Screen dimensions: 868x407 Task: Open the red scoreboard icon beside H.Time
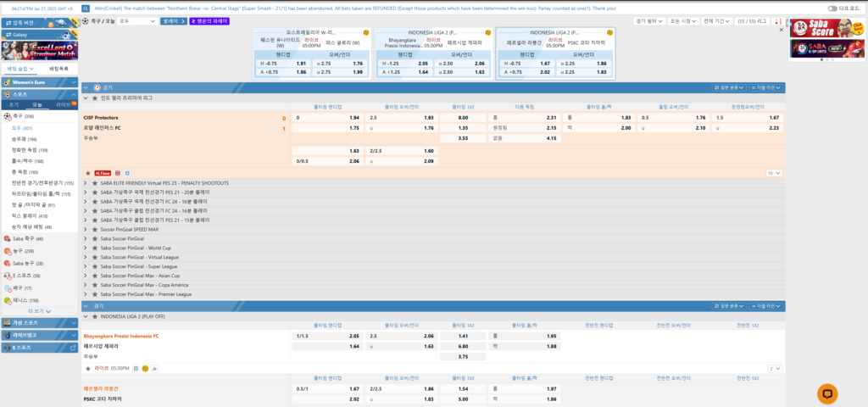click(x=117, y=173)
